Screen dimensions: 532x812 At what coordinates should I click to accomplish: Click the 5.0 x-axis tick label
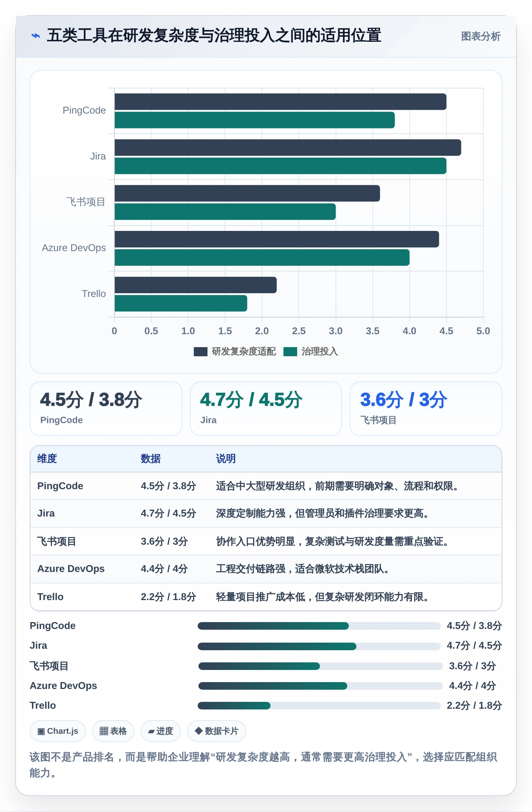pos(483,331)
